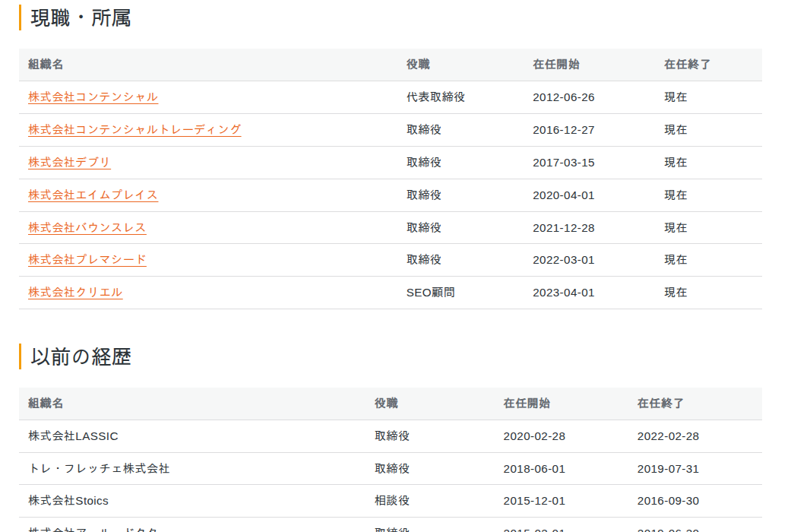Select the date 2021-12-28

564,228
